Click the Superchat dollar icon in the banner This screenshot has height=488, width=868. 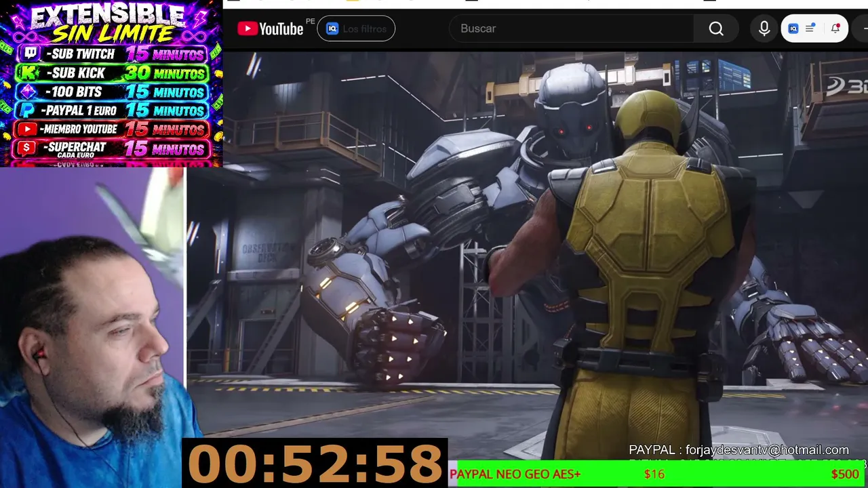tap(27, 148)
